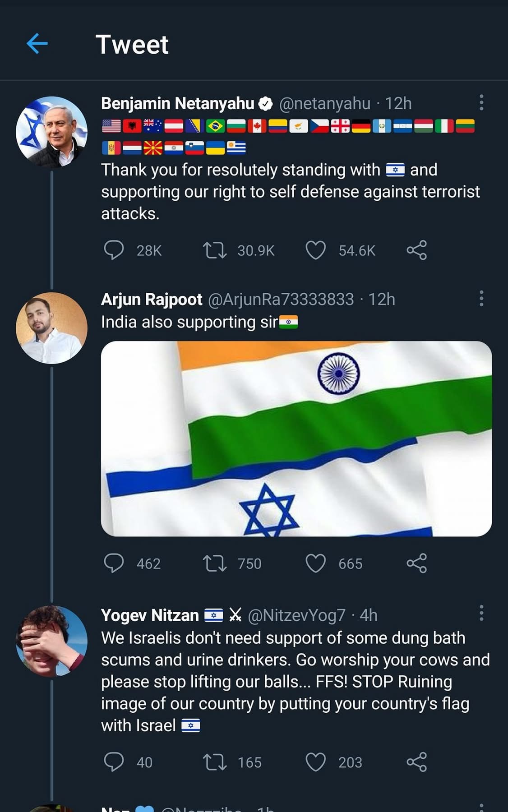Reply to Benjamin Netanyahu's tweet
The width and height of the screenshot is (508, 812).
click(114, 250)
